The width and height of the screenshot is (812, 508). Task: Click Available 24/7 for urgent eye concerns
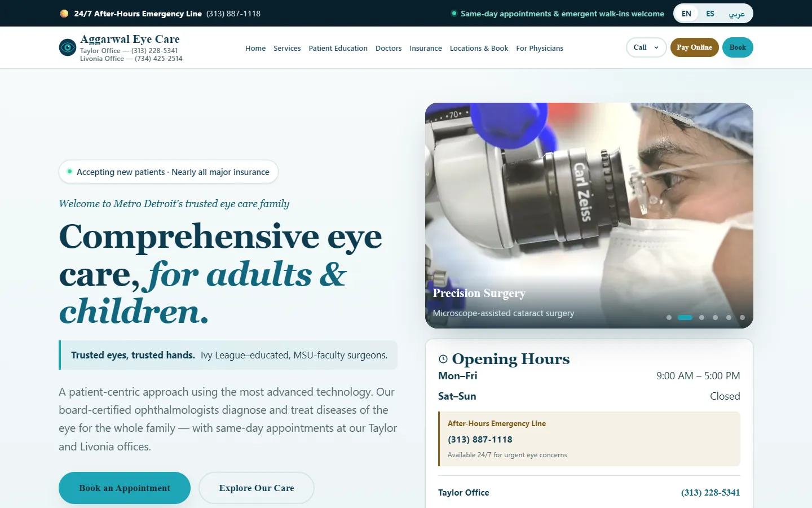coord(507,455)
